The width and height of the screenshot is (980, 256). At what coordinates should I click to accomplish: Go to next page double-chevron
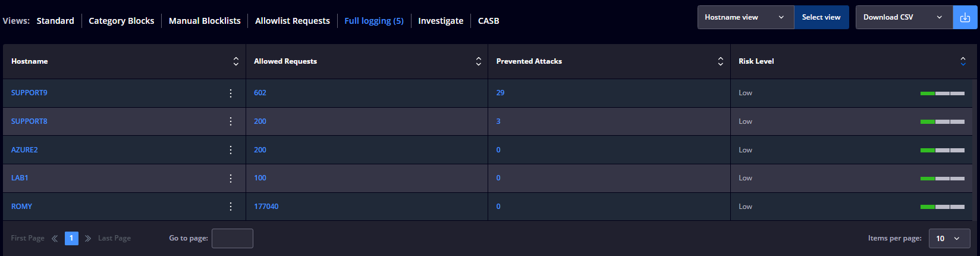pyautogui.click(x=88, y=238)
